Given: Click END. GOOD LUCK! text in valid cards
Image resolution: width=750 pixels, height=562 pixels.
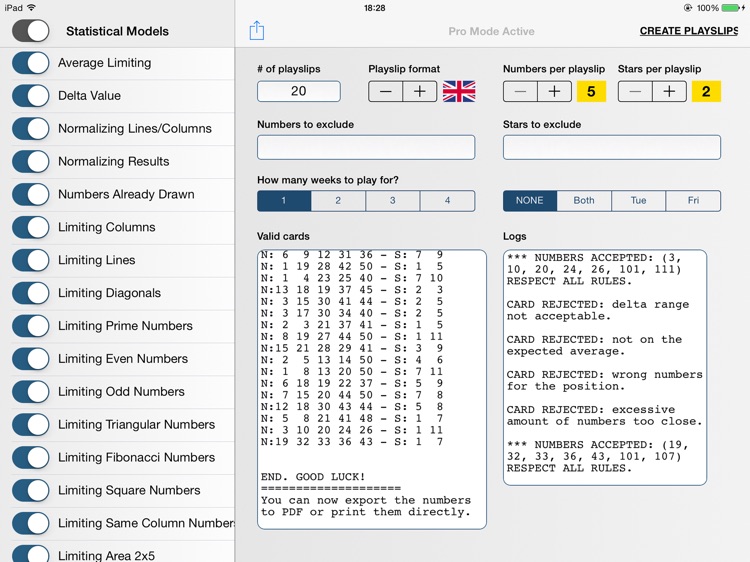Looking at the screenshot, I should (313, 477).
